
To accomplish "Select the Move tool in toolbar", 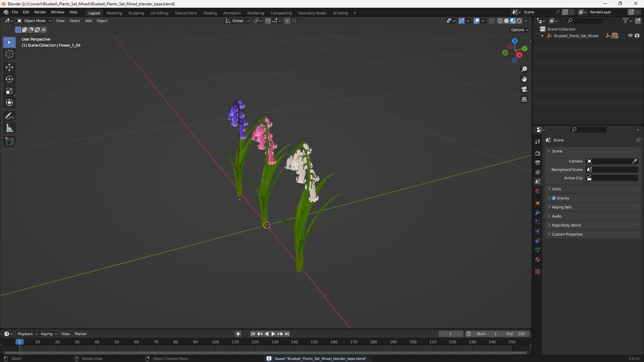I will (9, 67).
